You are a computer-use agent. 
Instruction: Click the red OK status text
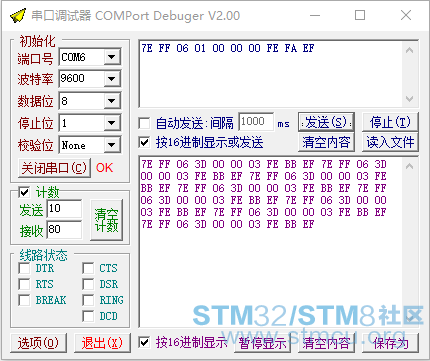(x=104, y=168)
